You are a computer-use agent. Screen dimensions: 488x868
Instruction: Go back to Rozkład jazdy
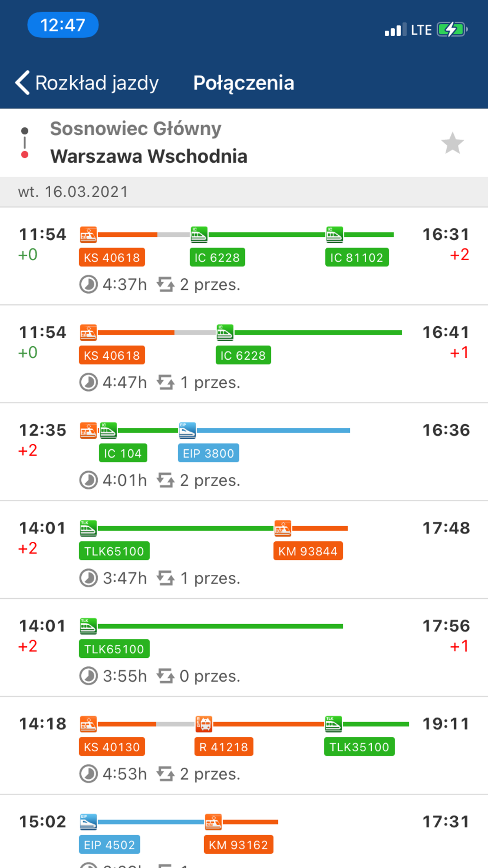96,83
